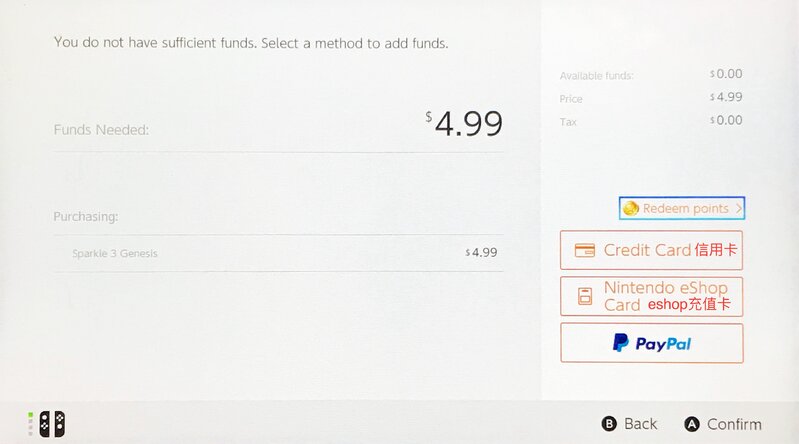Select the Sparkle 3 Genesis purchase item

(115, 253)
